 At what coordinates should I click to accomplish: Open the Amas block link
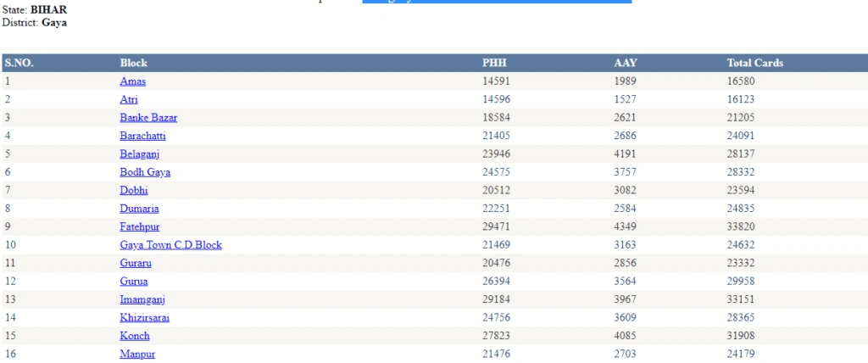point(132,81)
